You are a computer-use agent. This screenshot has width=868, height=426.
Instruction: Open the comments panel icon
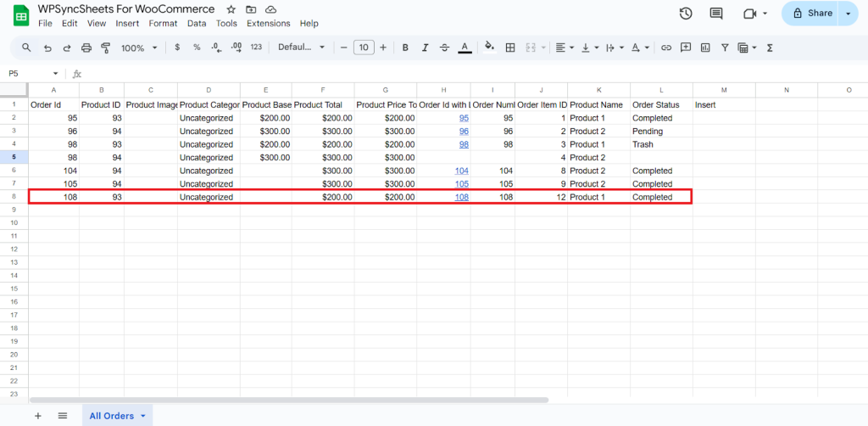coord(716,14)
